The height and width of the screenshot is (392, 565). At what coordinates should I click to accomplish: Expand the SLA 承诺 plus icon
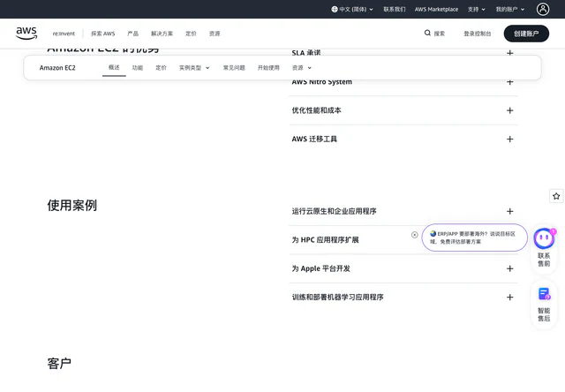click(510, 53)
